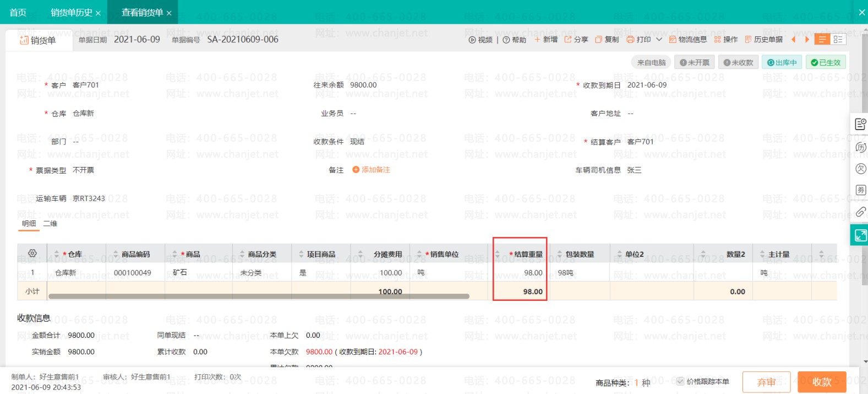
Task: Click the 打印 printer icon
Action: coord(630,40)
